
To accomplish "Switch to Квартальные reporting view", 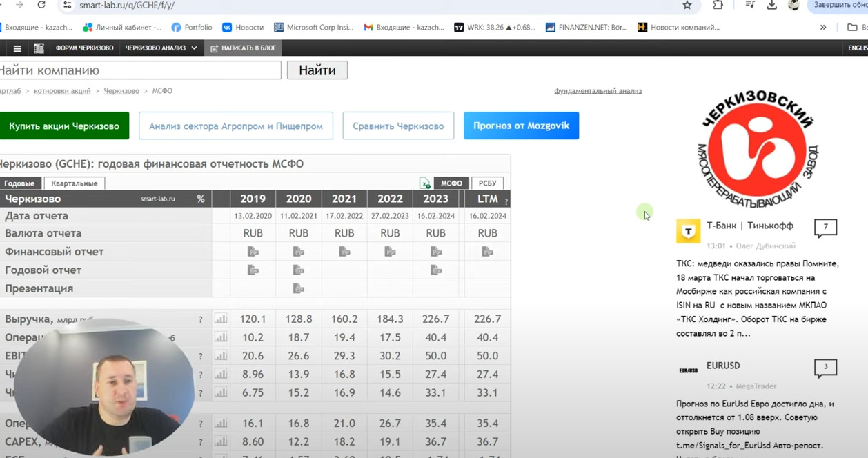I will coord(74,183).
